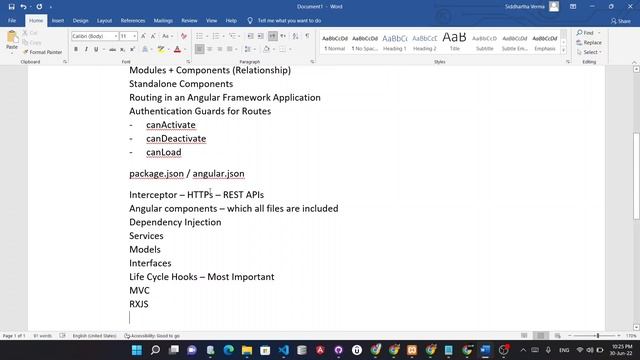640x360 pixels.
Task: Decrease paragraph indent
Action: [251, 36]
